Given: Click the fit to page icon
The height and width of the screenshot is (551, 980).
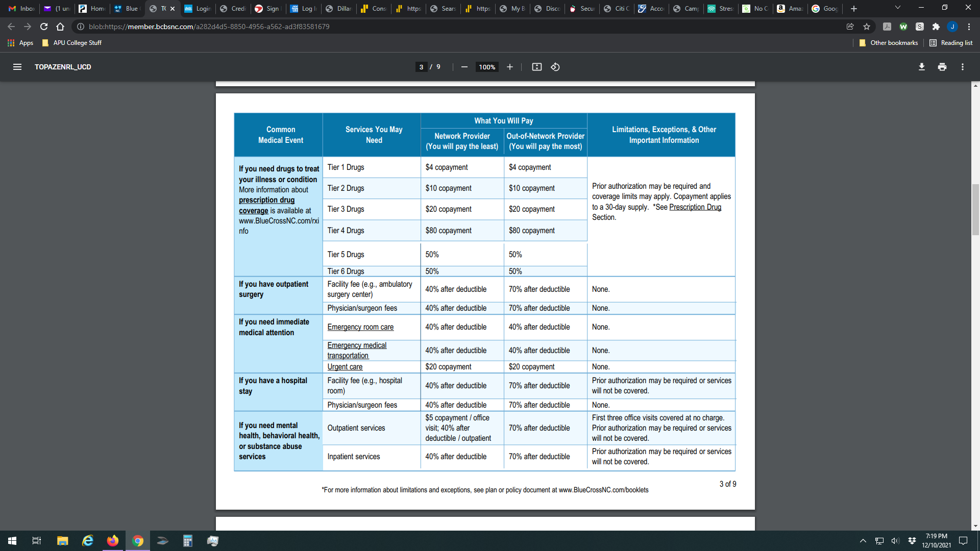Looking at the screenshot, I should [536, 67].
